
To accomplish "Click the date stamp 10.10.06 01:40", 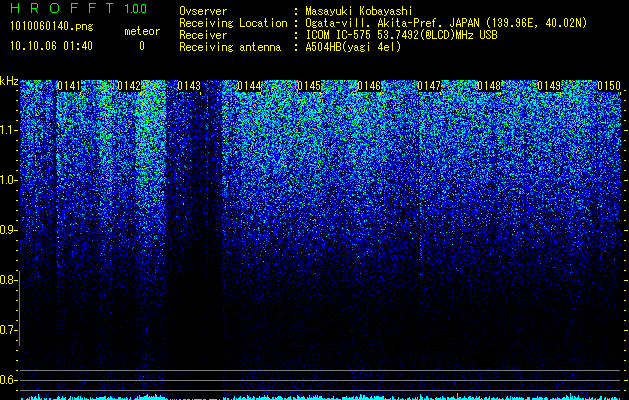I will click(x=51, y=46).
